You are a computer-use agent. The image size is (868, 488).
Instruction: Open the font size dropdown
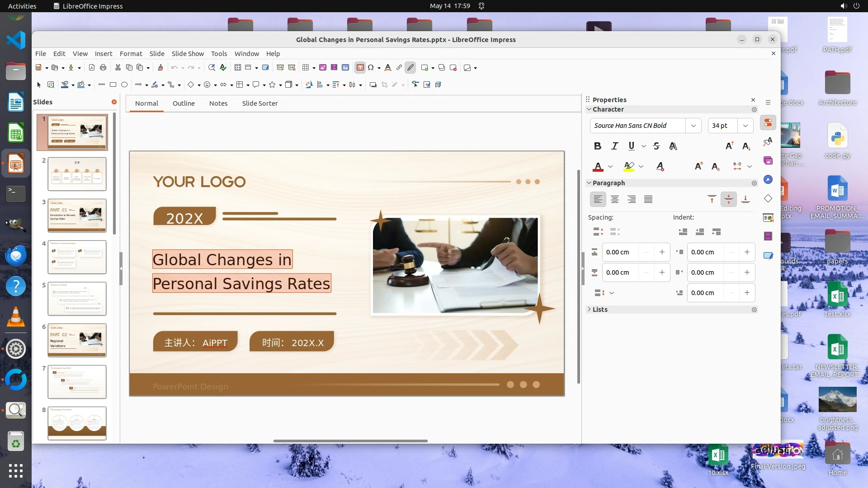pos(745,126)
